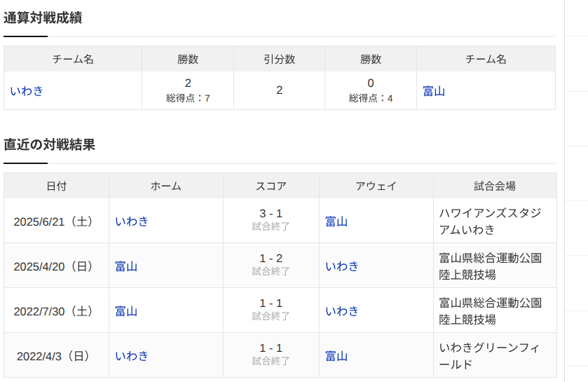Screen dimensions: 588x382
Task: Select home team 富山 in 2025/4/20 row
Action: pyautogui.click(x=126, y=266)
